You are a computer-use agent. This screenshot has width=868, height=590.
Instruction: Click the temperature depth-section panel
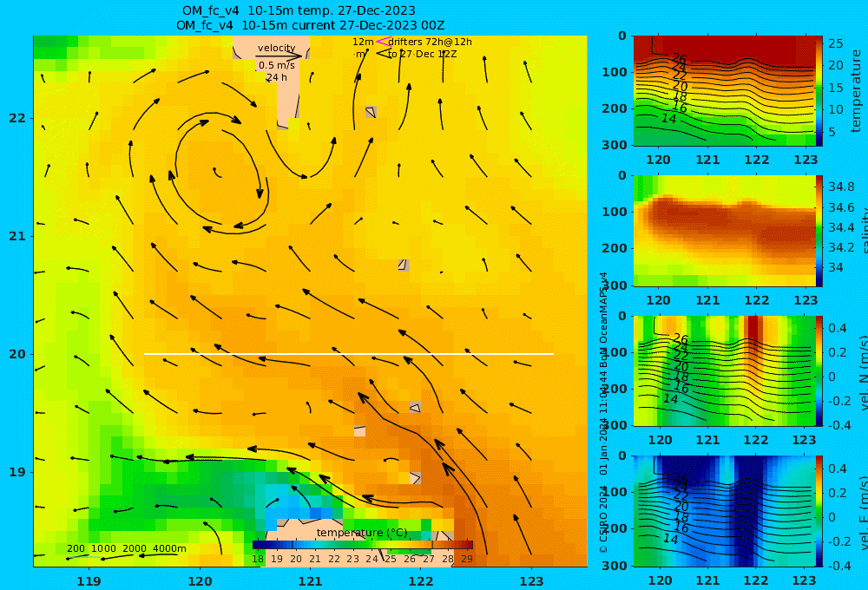point(725,91)
